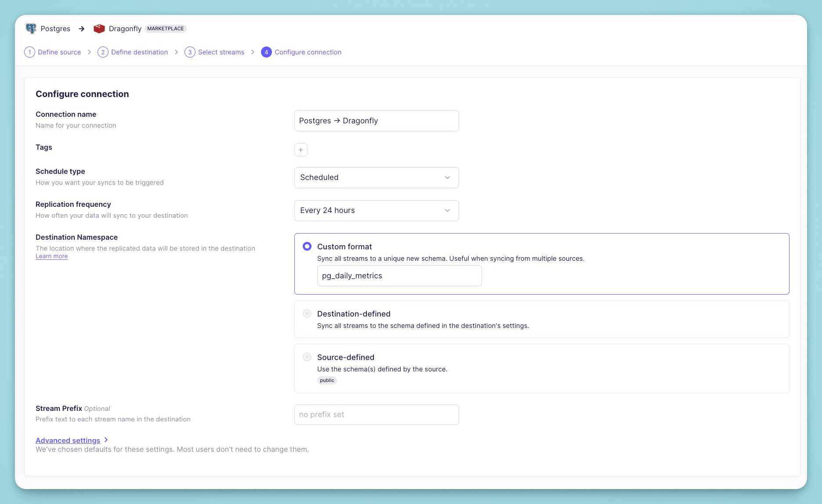The width and height of the screenshot is (822, 504).
Task: Click the Schedule type label
Action: [60, 171]
